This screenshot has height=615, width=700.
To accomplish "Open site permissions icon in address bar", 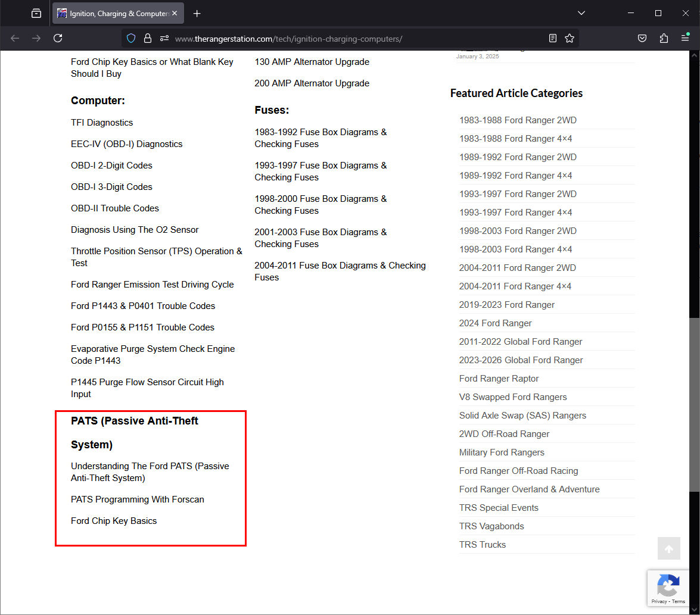I will 164,38.
